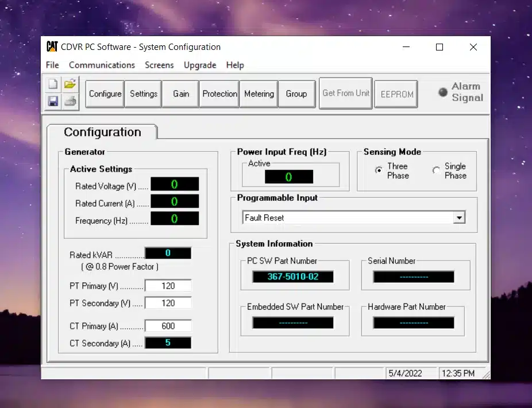Click the Open folder icon
This screenshot has height=408, width=532.
click(x=70, y=84)
